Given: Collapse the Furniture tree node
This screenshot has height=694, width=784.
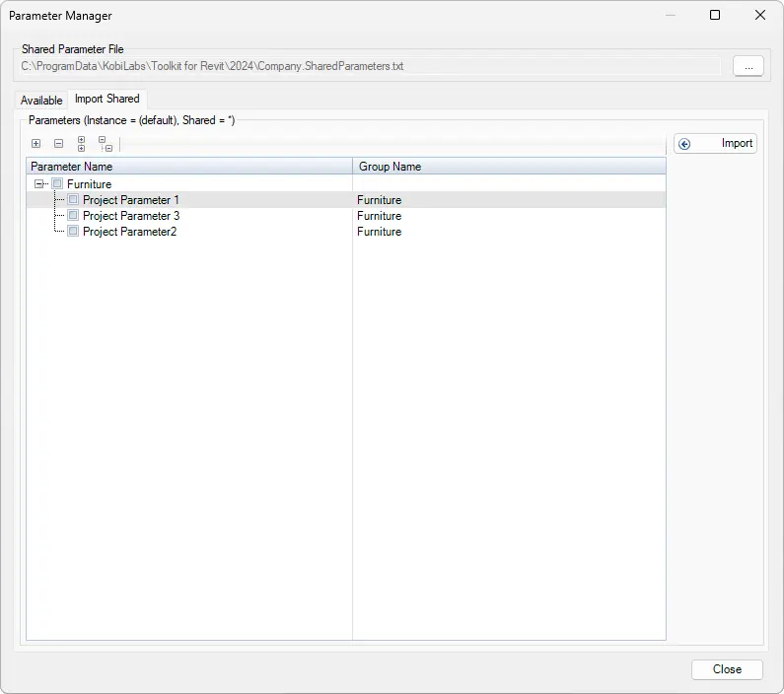Looking at the screenshot, I should (39, 184).
